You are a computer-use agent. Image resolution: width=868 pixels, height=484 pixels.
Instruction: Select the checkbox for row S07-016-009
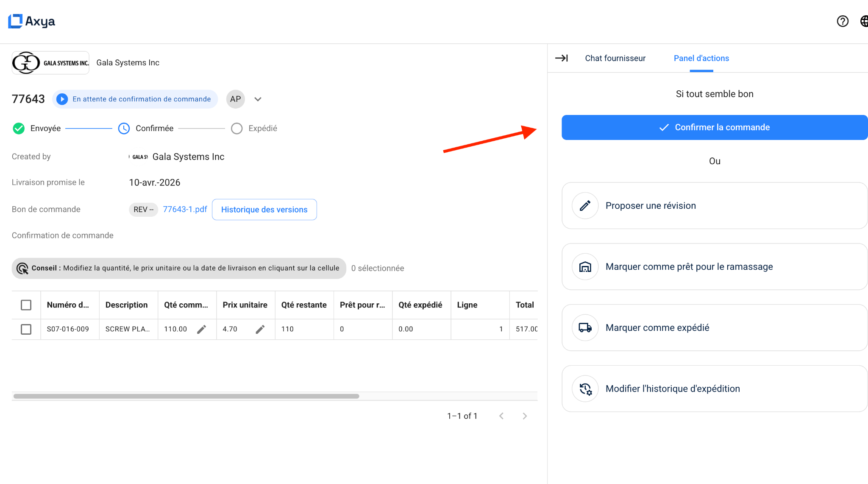[x=26, y=329]
